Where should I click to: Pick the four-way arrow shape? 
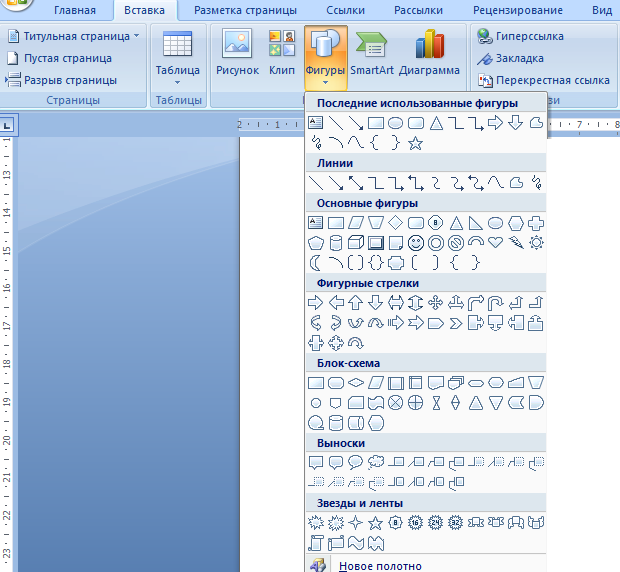click(x=436, y=303)
